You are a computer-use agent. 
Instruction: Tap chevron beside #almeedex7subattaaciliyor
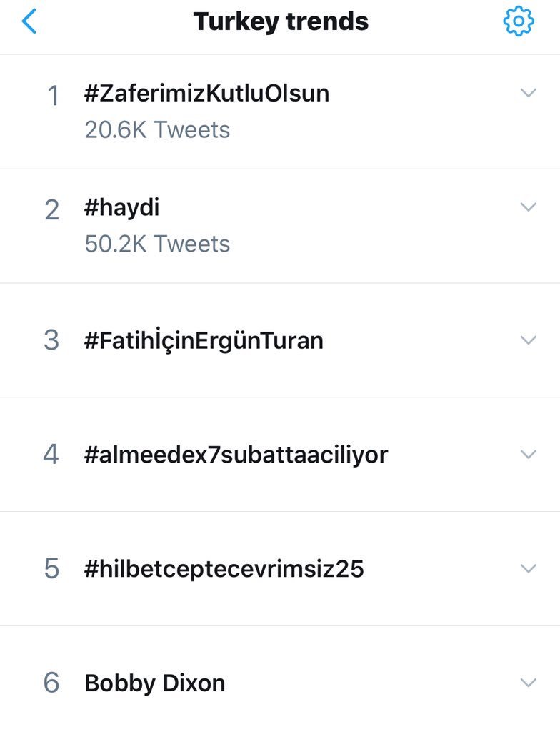pos(528,454)
